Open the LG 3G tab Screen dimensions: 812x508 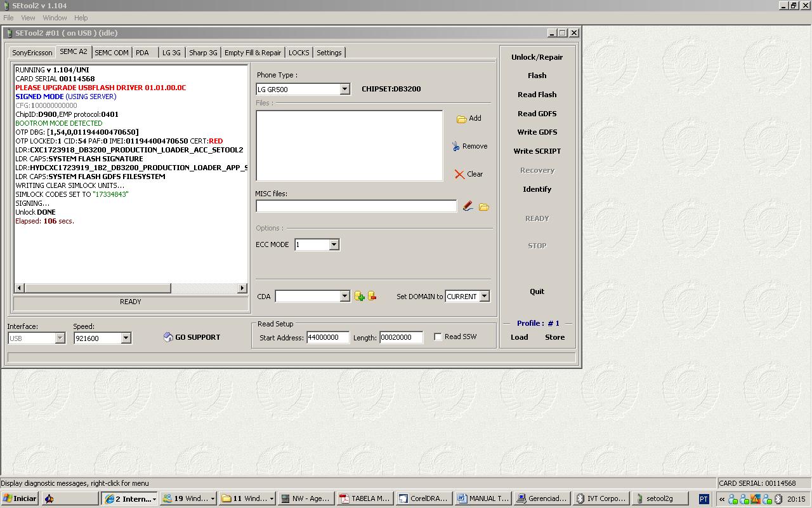click(171, 53)
